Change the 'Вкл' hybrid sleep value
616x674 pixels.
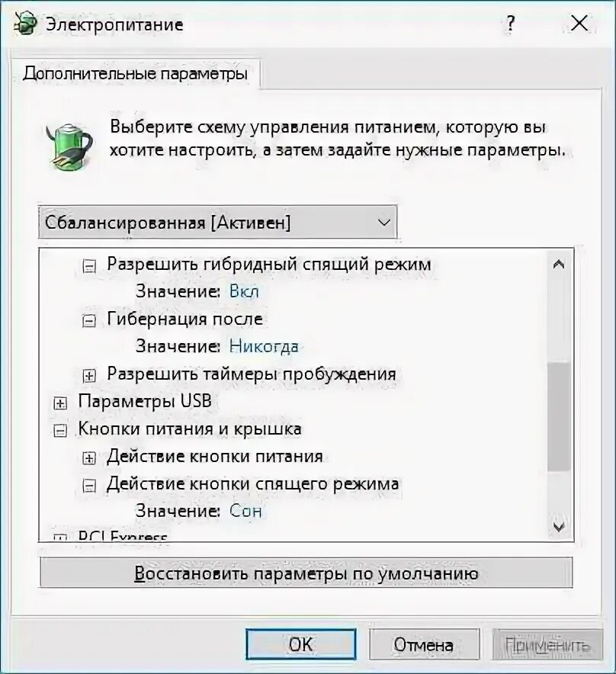tap(244, 291)
